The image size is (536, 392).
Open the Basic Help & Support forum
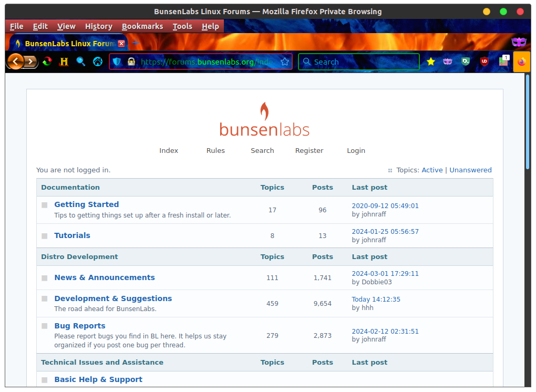(x=98, y=379)
